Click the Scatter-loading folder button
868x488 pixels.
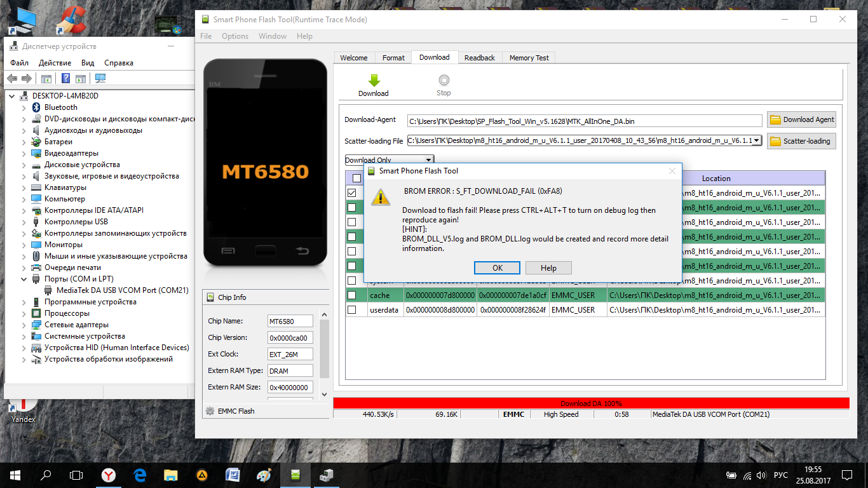(801, 141)
